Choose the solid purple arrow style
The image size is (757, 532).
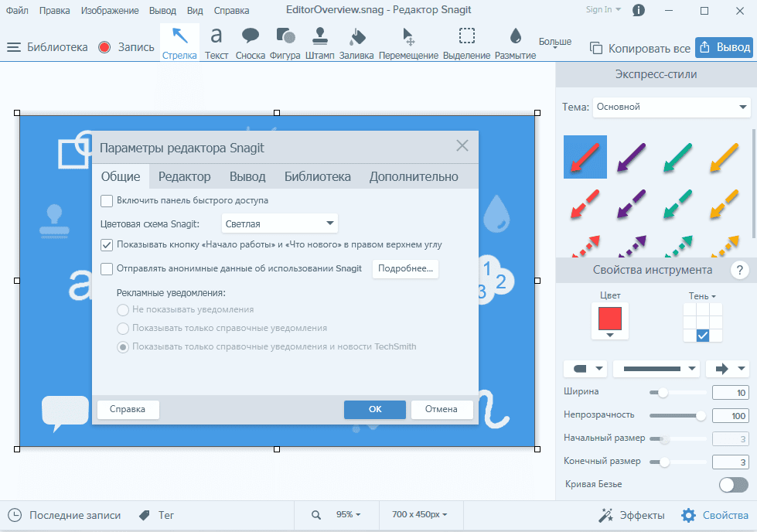click(632, 157)
